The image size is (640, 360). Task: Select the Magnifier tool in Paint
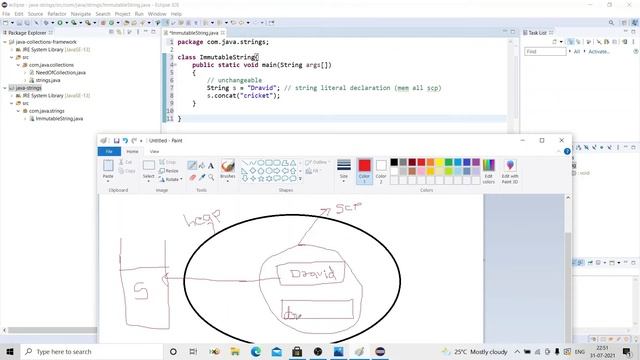pos(211,178)
